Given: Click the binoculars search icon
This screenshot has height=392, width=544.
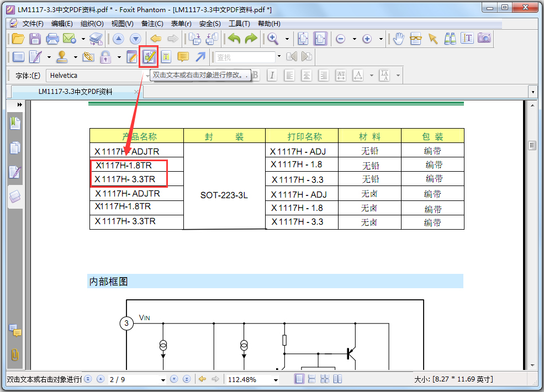Looking at the screenshot, I should tap(450, 39).
